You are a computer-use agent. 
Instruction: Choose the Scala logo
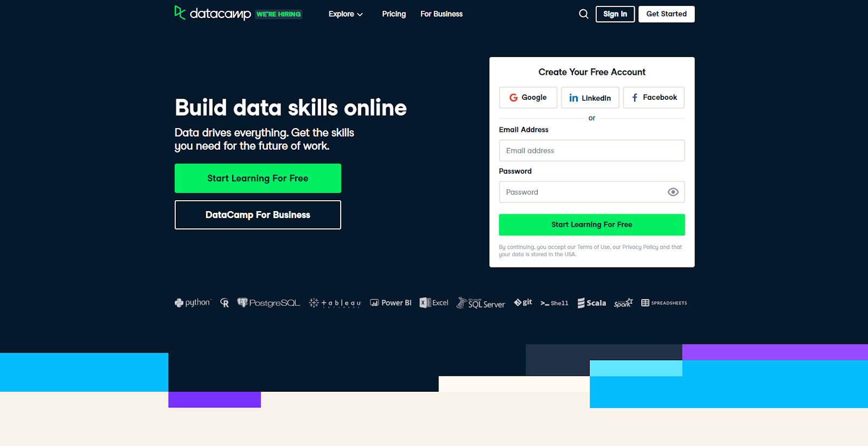click(x=592, y=303)
